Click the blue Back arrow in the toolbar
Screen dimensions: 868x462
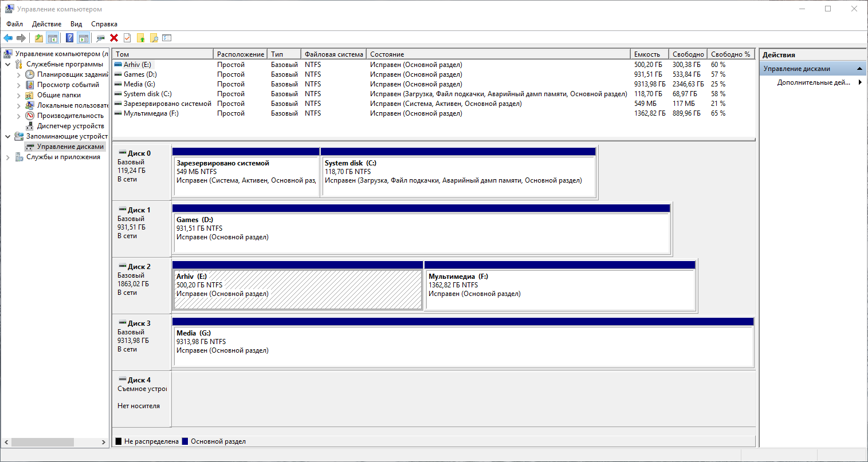pyautogui.click(x=8, y=38)
